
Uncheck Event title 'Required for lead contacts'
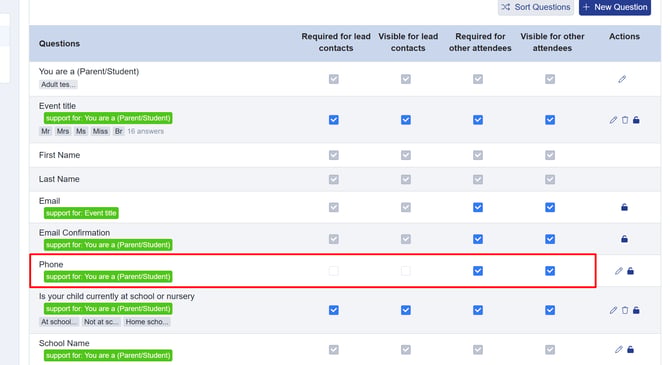pyautogui.click(x=334, y=120)
